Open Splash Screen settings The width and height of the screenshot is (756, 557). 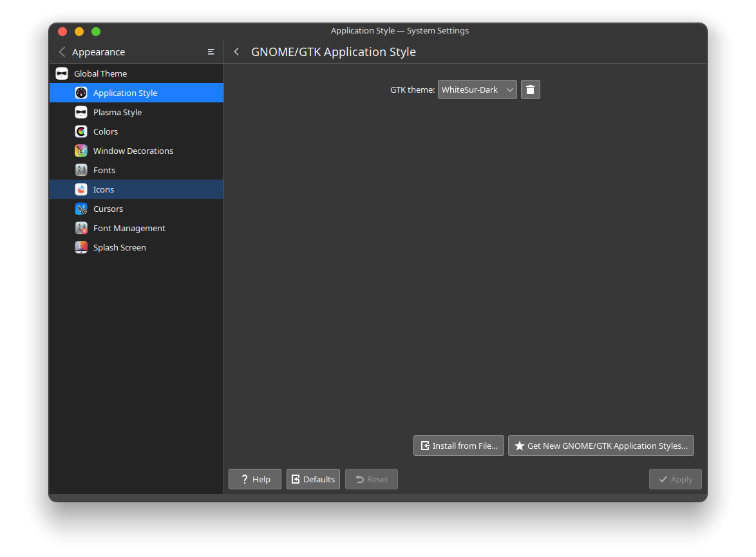point(137,247)
